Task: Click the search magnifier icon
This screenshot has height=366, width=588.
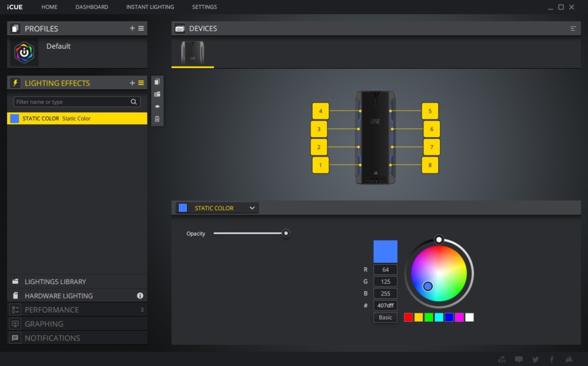Action: pos(133,102)
